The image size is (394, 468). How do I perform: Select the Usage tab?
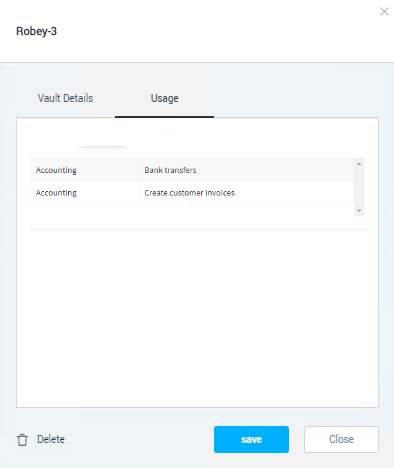click(165, 98)
